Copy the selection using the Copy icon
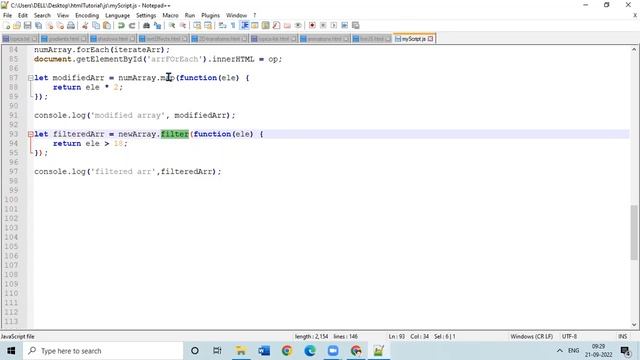The height and width of the screenshot is (360, 640). (x=96, y=25)
